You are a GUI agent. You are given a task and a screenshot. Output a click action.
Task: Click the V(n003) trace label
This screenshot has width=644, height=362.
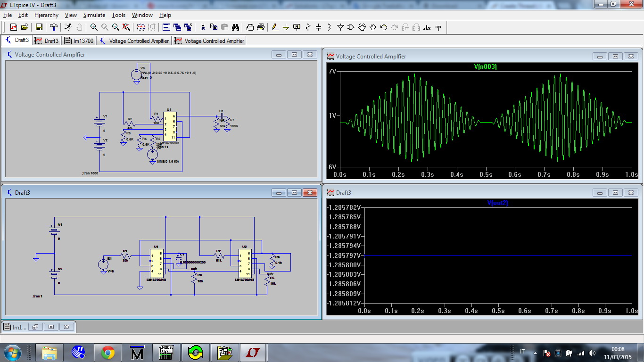coord(485,67)
